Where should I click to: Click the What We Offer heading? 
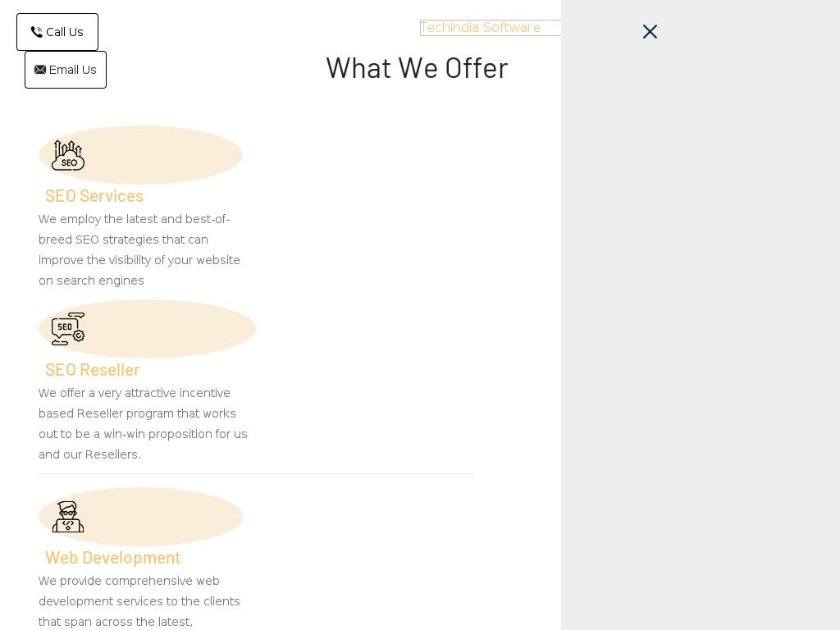click(x=417, y=67)
